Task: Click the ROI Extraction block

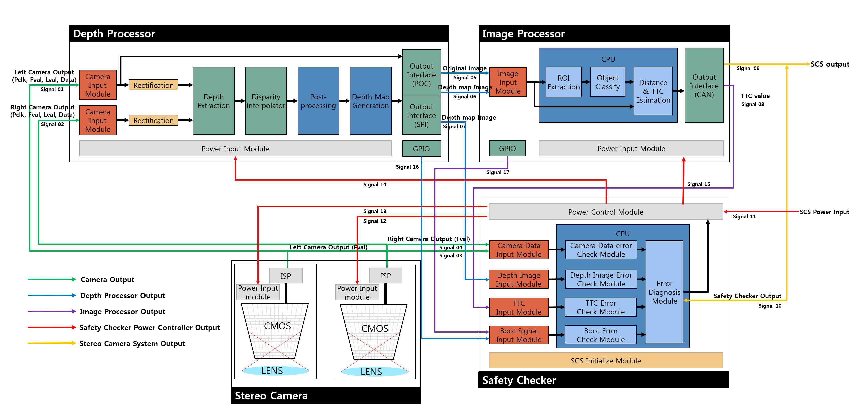Action: pos(563,82)
